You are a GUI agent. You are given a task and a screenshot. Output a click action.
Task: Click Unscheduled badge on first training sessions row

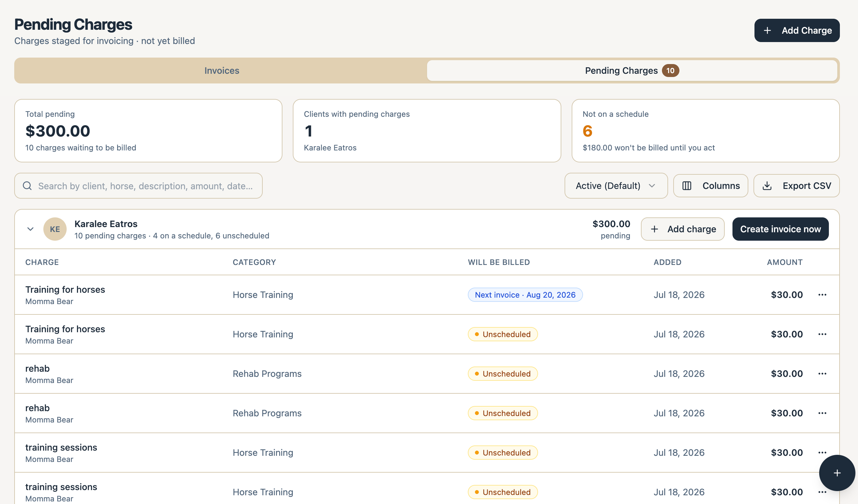[502, 453]
